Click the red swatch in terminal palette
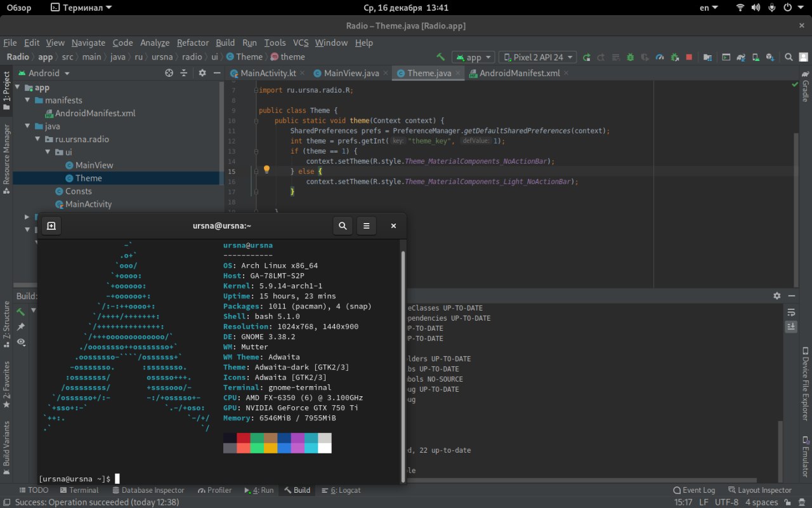Image resolution: width=812 pixels, height=508 pixels. (244, 438)
